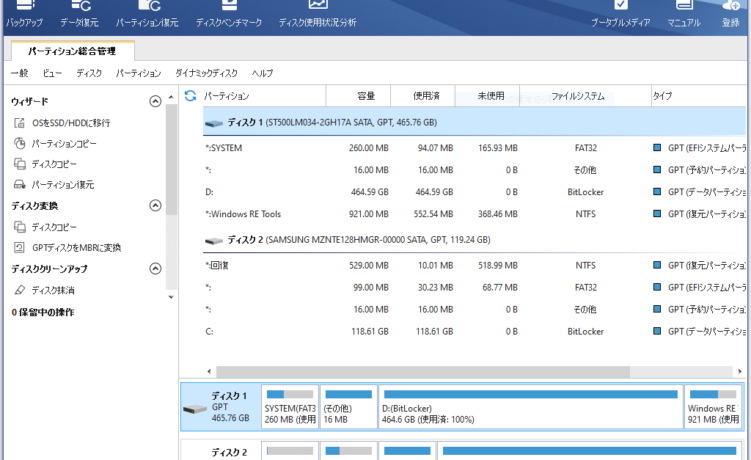Select Windows RE 921 MB block in disk map
This screenshot has width=751, height=460.
[713, 407]
